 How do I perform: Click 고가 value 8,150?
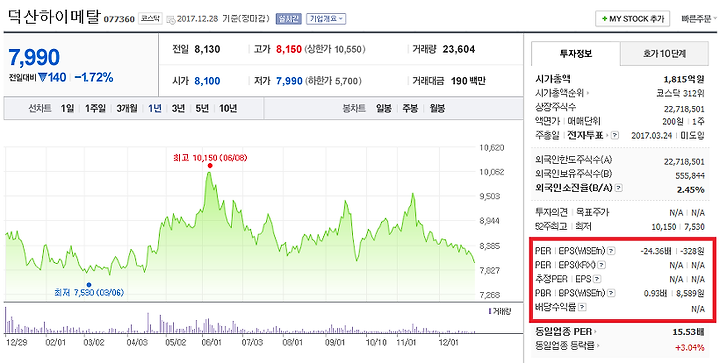[x=289, y=49]
